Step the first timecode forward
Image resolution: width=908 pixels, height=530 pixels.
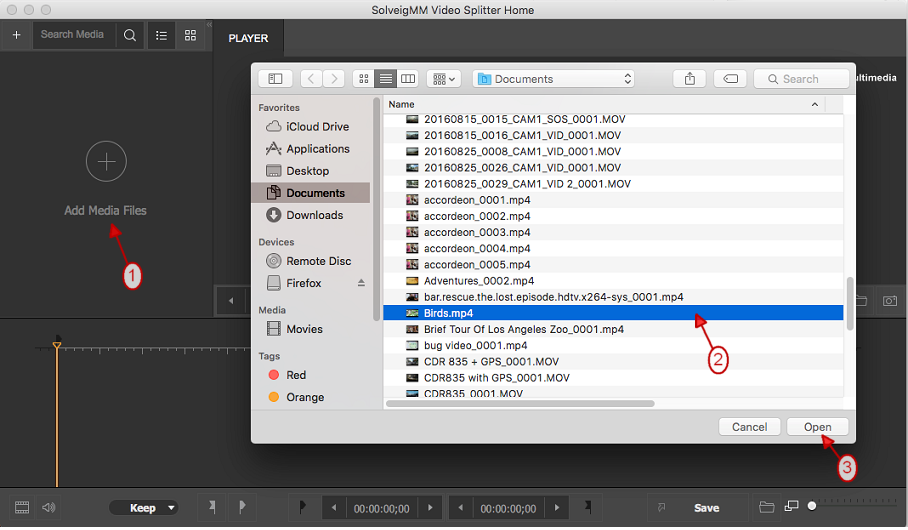point(430,508)
